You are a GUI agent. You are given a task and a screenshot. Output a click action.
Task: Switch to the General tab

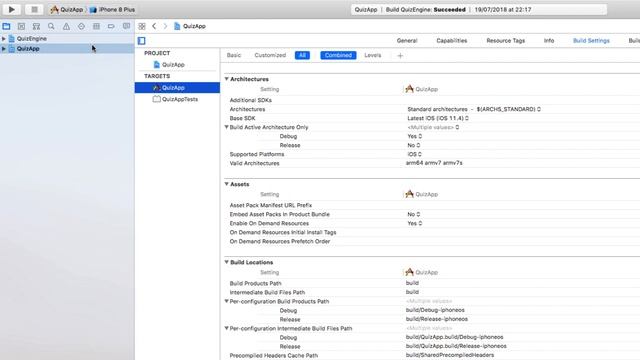pos(407,41)
